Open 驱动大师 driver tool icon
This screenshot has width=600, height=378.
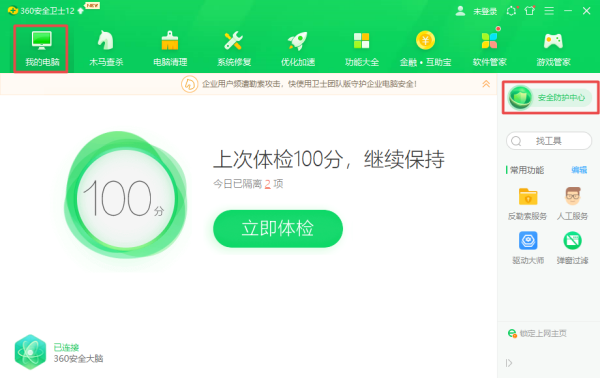coord(528,241)
